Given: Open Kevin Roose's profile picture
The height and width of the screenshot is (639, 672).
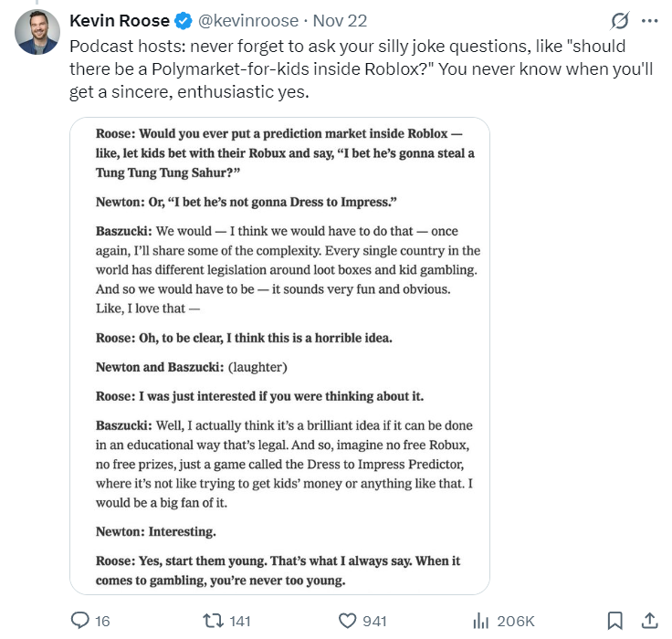Looking at the screenshot, I should [x=38, y=32].
